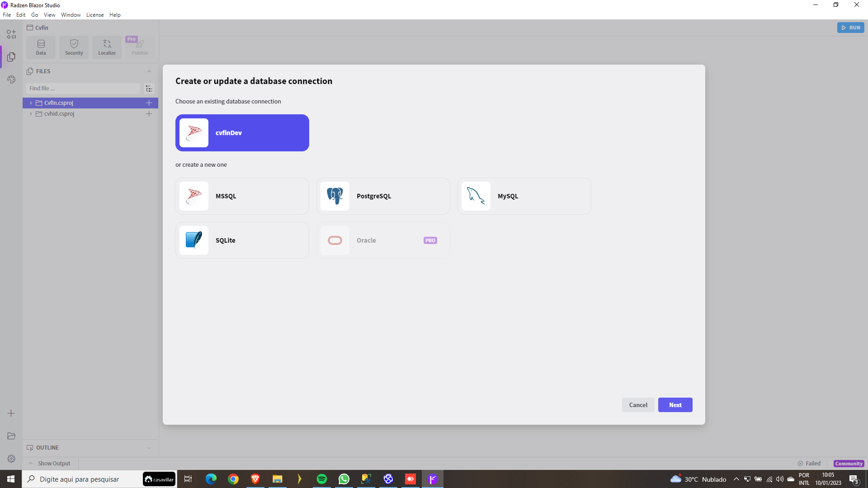The width and height of the screenshot is (868, 488).
Task: Open the File menu
Action: point(7,15)
